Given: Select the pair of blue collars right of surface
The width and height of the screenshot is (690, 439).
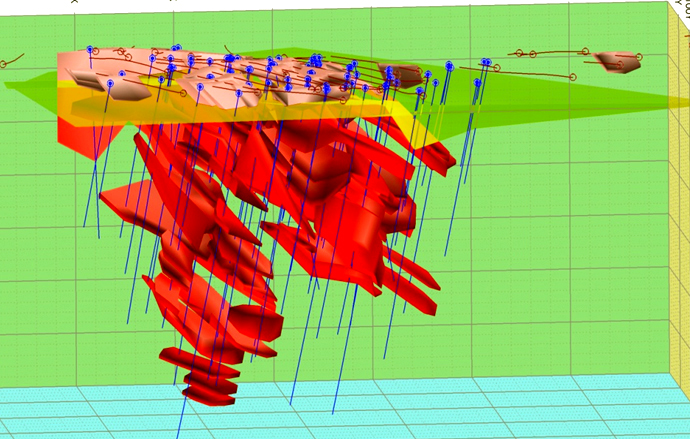Looking at the screenshot, I should (484, 64).
